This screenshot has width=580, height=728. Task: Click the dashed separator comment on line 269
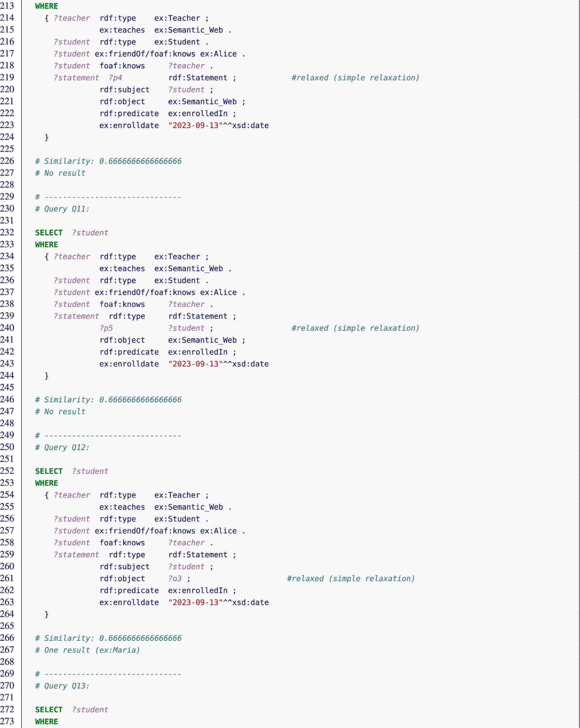point(108,674)
